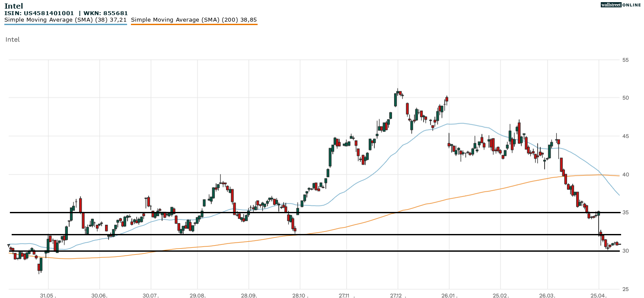Click the 55 price axis label

click(625, 60)
